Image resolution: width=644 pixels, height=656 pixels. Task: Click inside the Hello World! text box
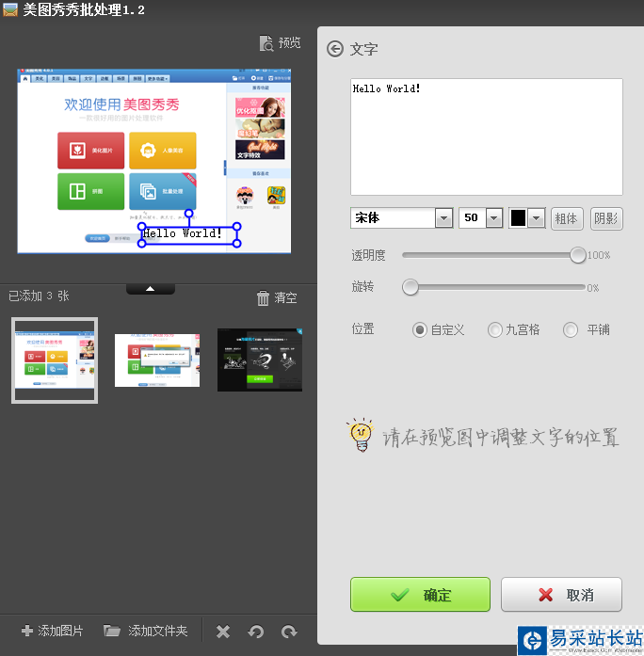[x=486, y=136]
